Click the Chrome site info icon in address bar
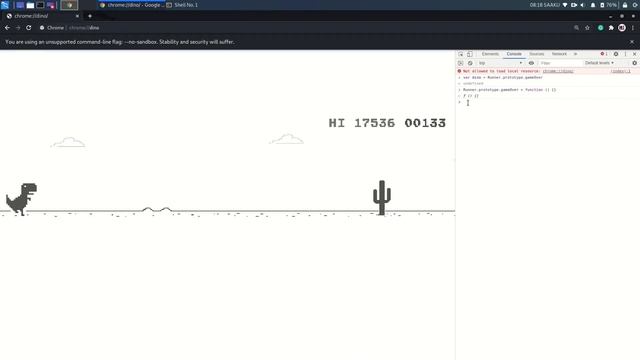640x360 pixels. [42, 28]
